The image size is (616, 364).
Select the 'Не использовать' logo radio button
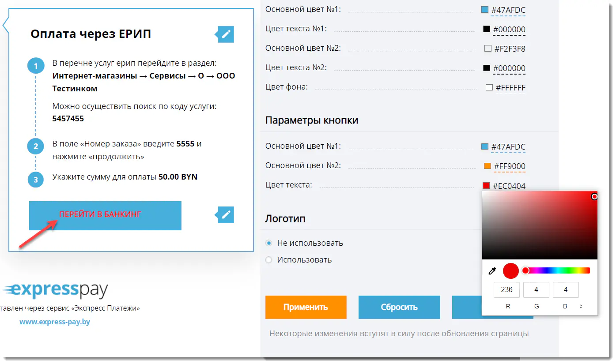click(268, 243)
